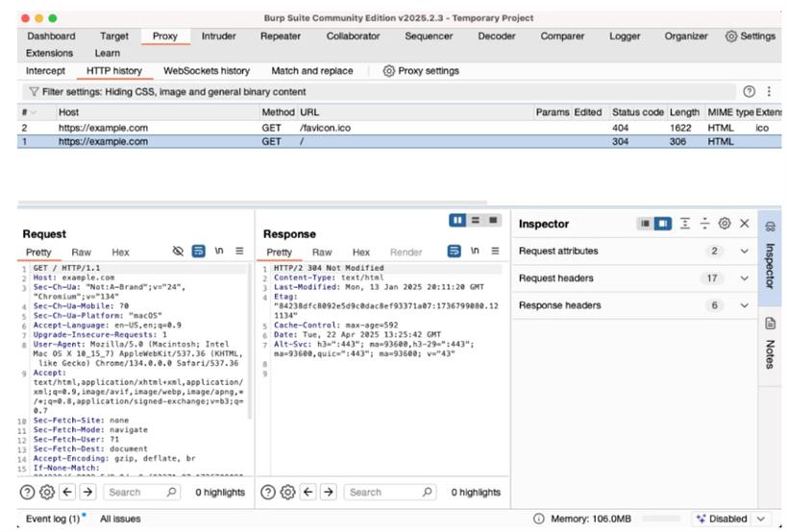Open Notes side tab

pyautogui.click(x=770, y=346)
